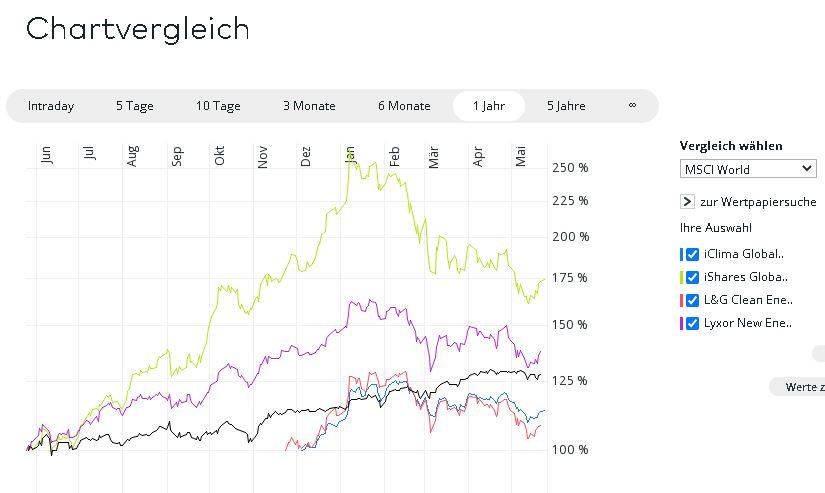The image size is (825, 493).
Task: Select the 5 Jahre time range
Action: click(x=566, y=106)
